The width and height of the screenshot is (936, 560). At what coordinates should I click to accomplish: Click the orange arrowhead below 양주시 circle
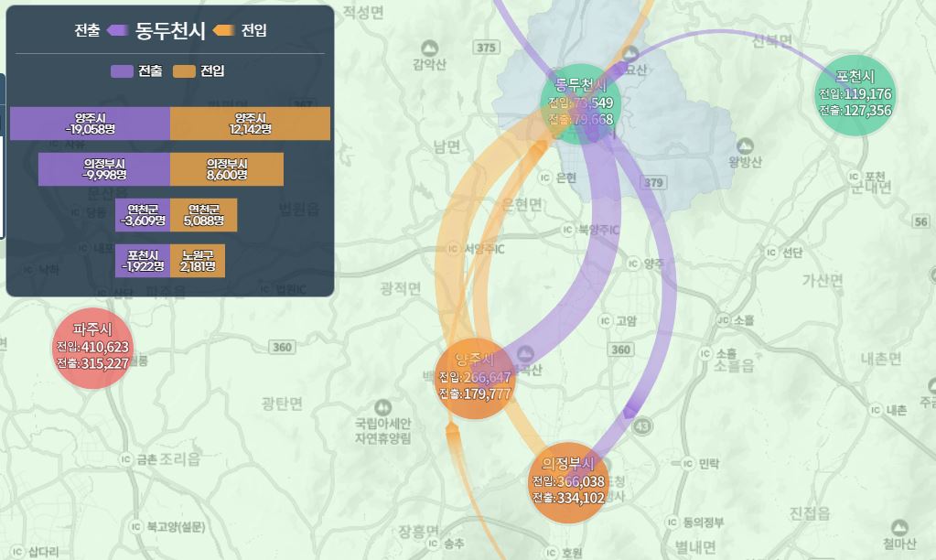pyautogui.click(x=452, y=428)
